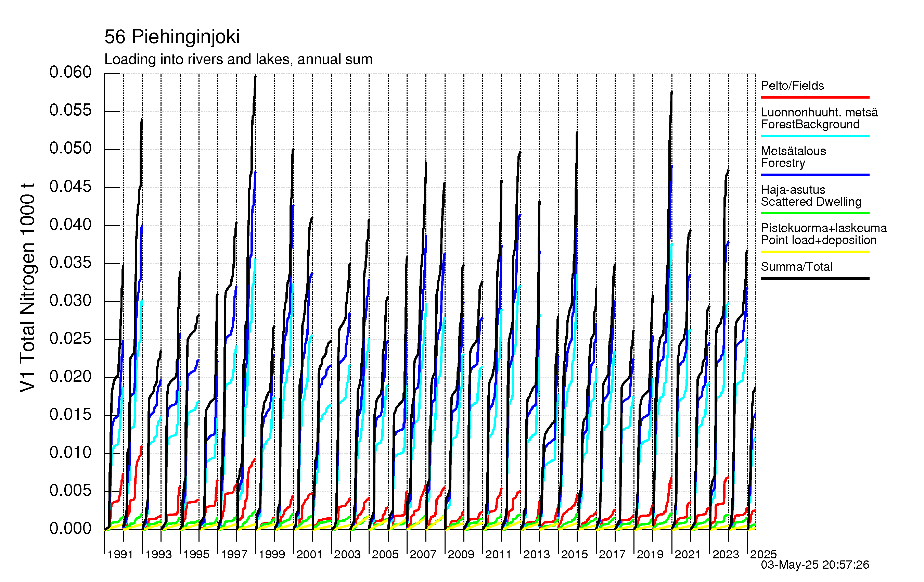This screenshot has height=582, width=924.
Task: Click the 'Luonnonhuuht. metsä' legend label
Action: 819,112
